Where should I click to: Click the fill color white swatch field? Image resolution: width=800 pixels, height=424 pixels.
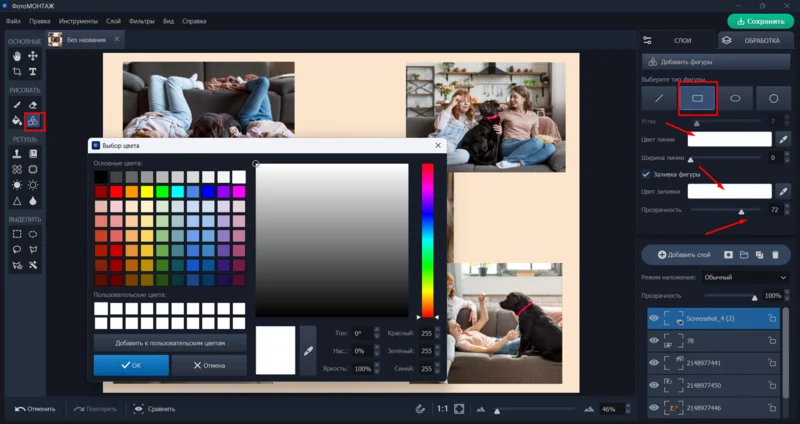[729, 190]
